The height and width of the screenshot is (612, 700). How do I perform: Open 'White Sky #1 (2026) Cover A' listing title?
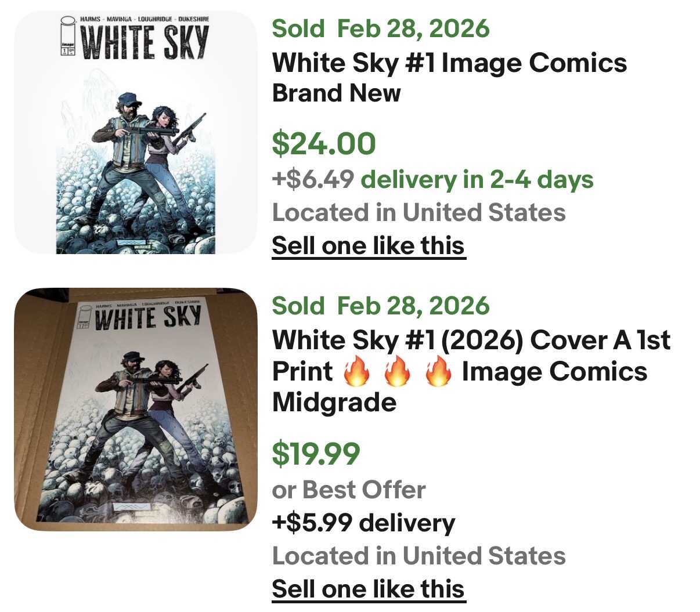tap(471, 340)
